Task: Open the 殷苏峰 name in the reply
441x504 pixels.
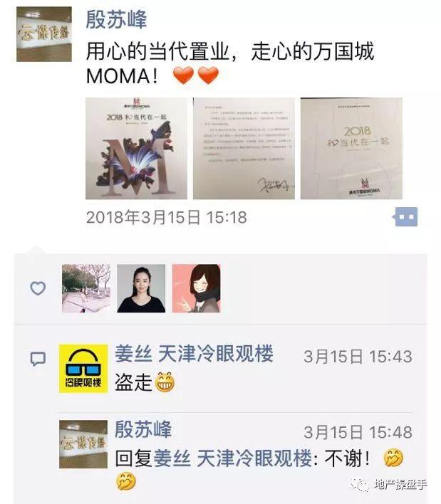Action: pos(143,429)
